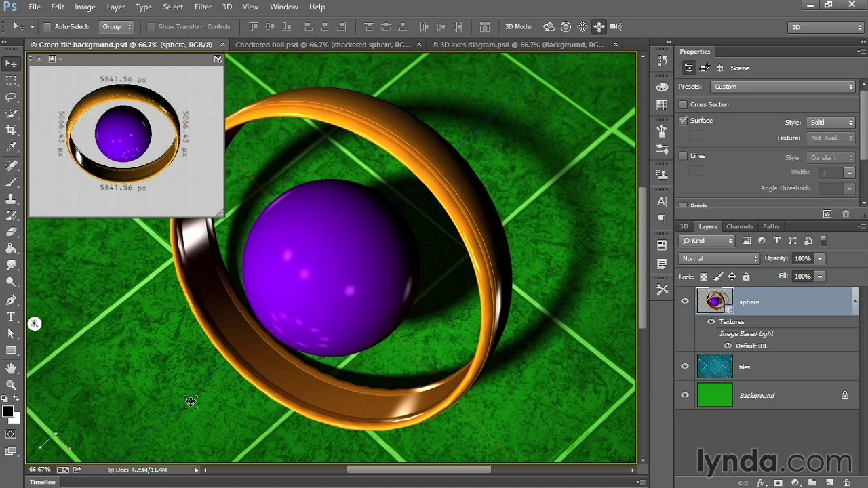Enable the Cross Section checkbox
Image resolution: width=868 pixels, height=488 pixels.
[x=683, y=104]
